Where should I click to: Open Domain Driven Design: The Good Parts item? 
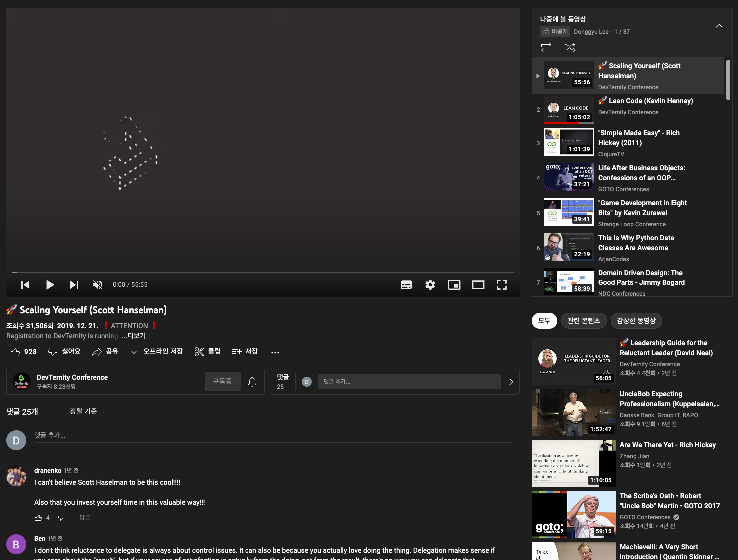pyautogui.click(x=628, y=281)
